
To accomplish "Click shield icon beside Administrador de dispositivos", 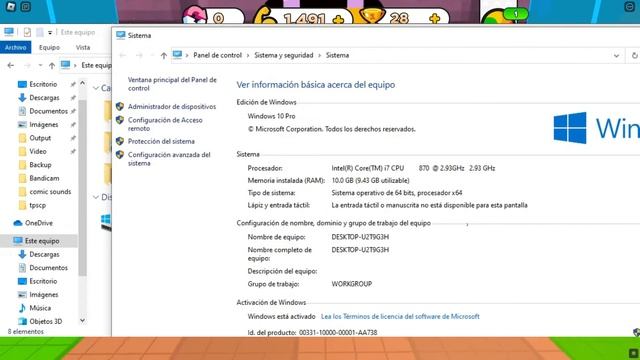I will [120, 107].
